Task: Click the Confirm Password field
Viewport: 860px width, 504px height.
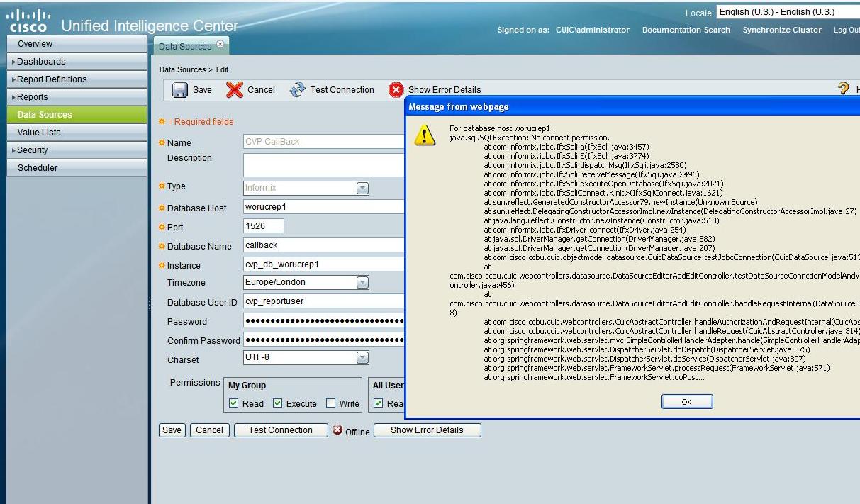Action: [324, 340]
